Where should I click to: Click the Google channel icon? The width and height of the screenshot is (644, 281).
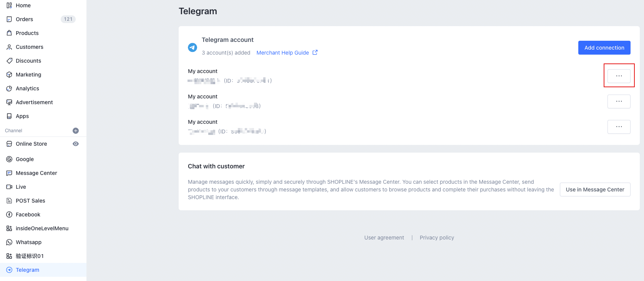tap(9, 159)
